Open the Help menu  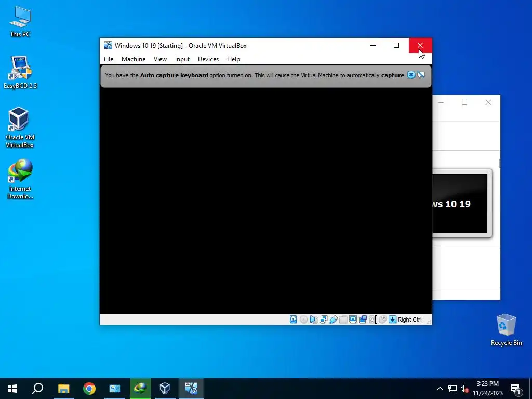[233, 59]
